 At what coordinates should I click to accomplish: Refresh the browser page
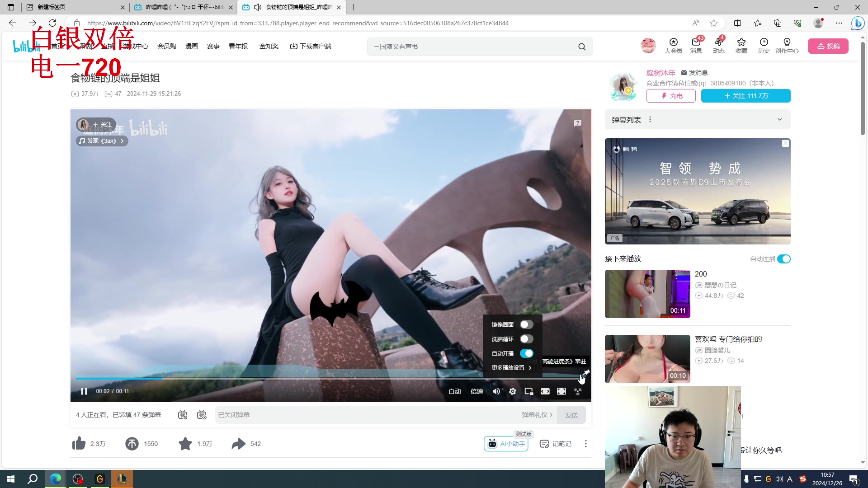[52, 23]
